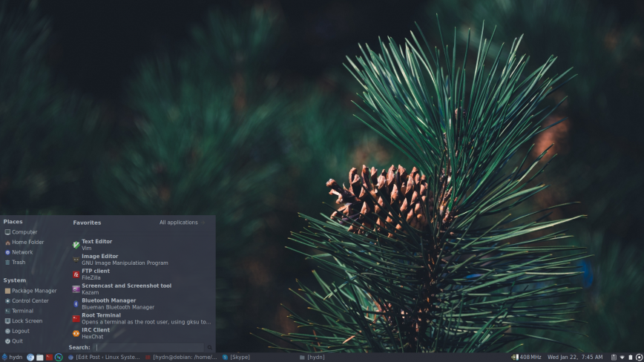Open red terminal launcher in panel
The width and height of the screenshot is (644, 362).
click(x=49, y=357)
